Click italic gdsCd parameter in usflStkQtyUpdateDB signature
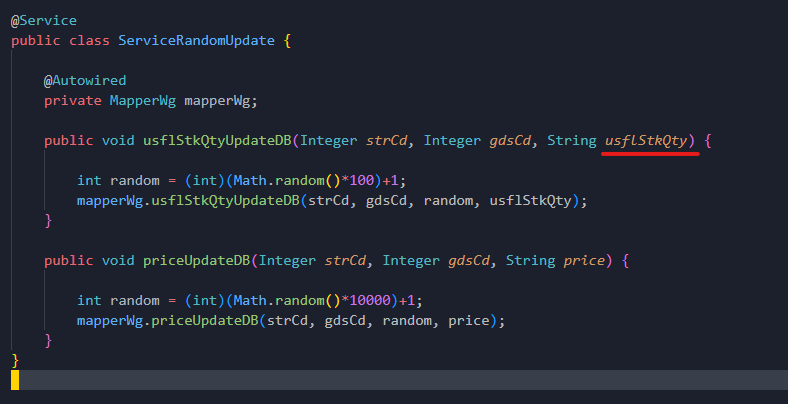The width and height of the screenshot is (788, 404). pyautogui.click(x=510, y=140)
